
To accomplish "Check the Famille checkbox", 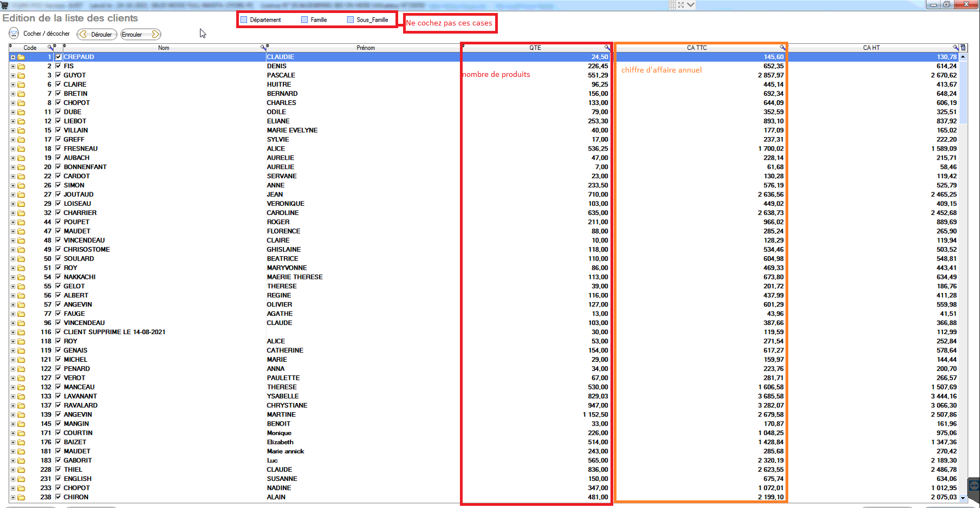I will point(304,20).
